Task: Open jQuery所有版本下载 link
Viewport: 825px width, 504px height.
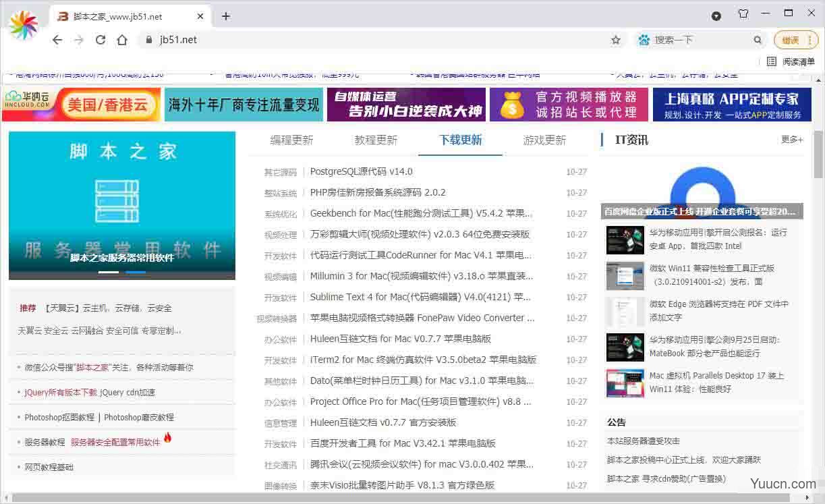Action: coord(61,393)
